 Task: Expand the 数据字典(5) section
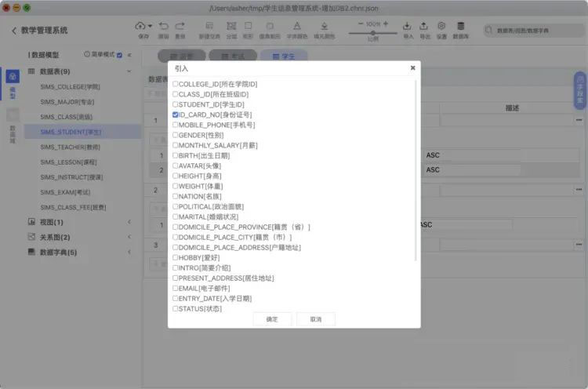coord(129,253)
